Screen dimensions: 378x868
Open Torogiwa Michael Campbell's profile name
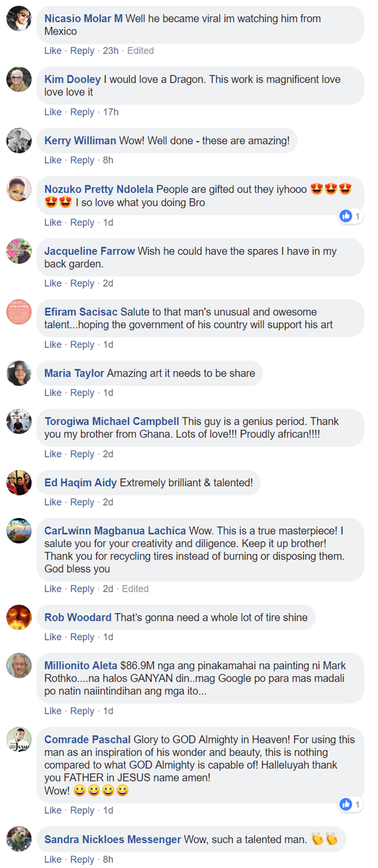coord(111,421)
